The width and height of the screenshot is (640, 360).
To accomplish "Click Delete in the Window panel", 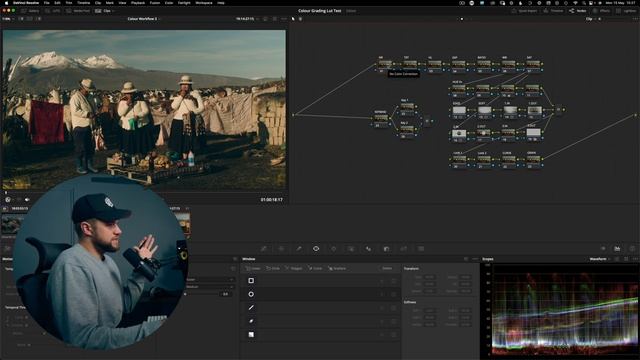I will [x=387, y=269].
